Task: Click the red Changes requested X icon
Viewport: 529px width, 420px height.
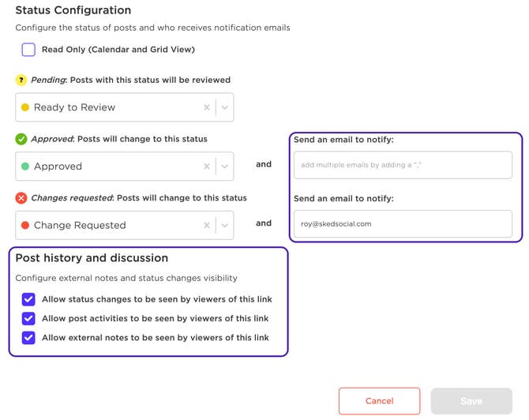Action: [x=21, y=198]
